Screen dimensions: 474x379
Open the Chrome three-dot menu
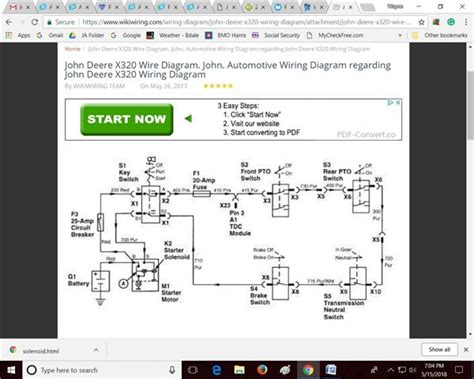coord(466,22)
